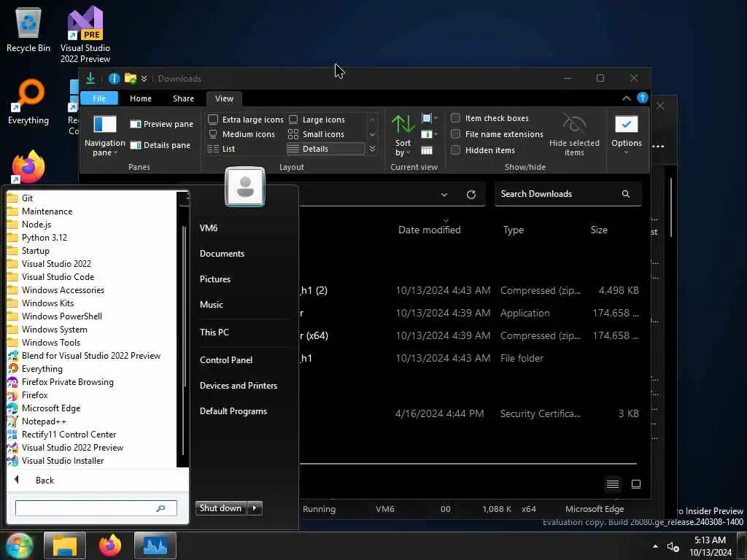Click the Navigation pane ribbon icon
Viewport: 747px width, 560px height.
pos(105,136)
